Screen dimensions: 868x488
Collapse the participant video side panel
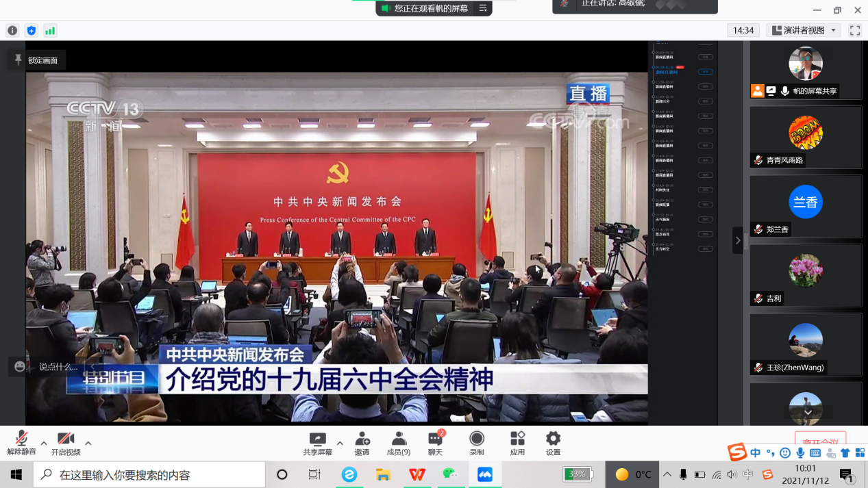coord(738,240)
